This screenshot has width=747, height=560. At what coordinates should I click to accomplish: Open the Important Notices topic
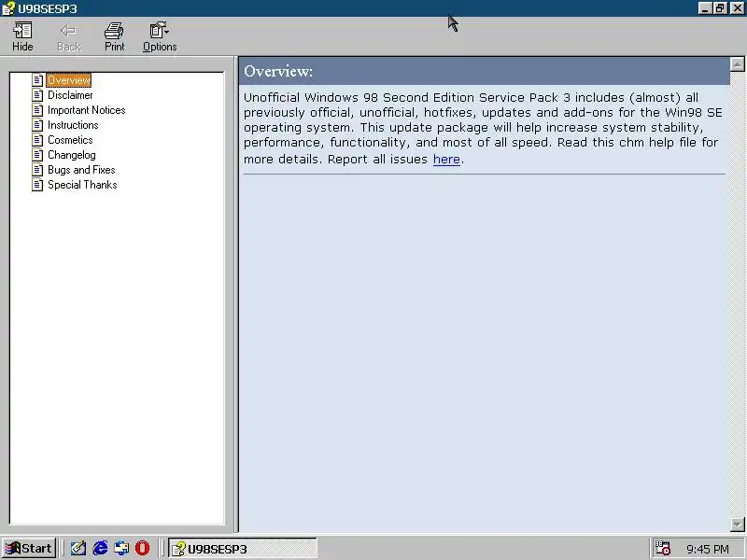click(x=86, y=110)
